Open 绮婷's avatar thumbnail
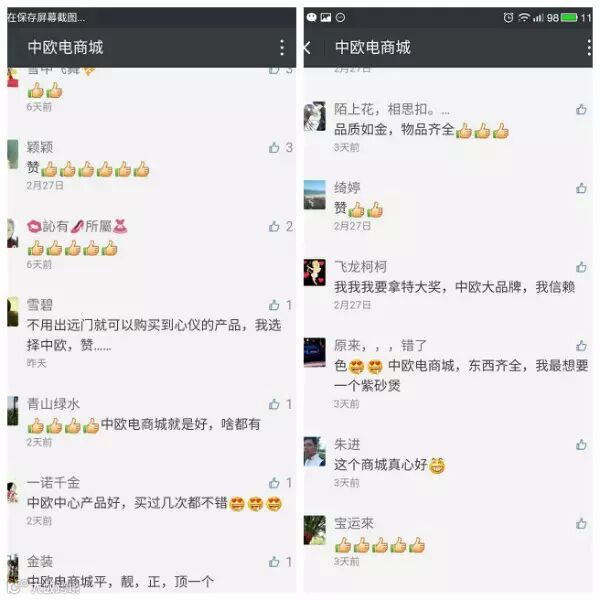The image size is (600, 600). pos(315,195)
